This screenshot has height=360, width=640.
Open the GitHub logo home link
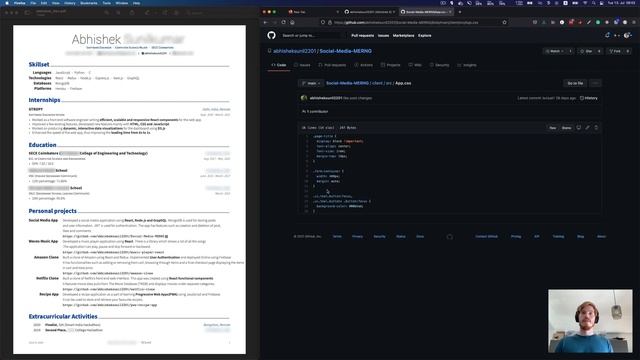(x=271, y=36)
